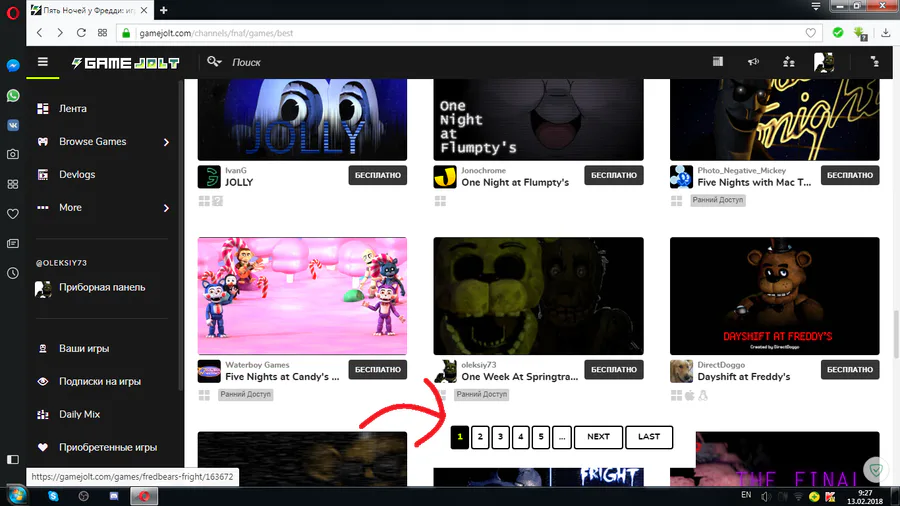Screen dimensions: 900x506
Task: Open Opera downloads icon
Action: tap(886, 33)
